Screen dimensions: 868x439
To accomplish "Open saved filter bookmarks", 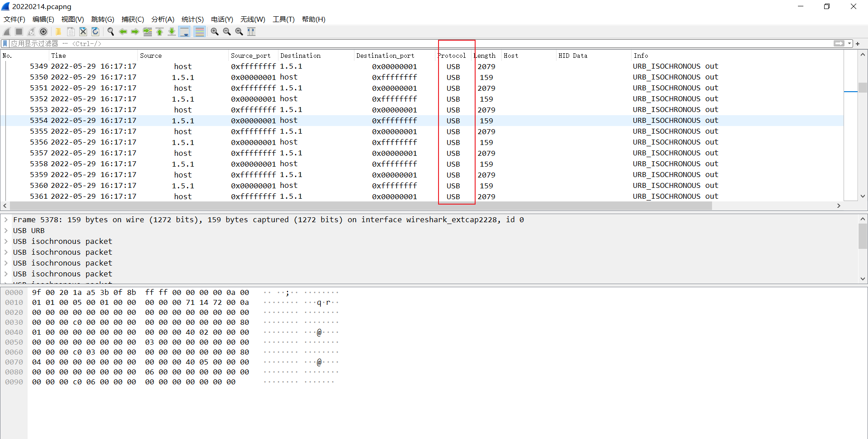I will coord(5,43).
